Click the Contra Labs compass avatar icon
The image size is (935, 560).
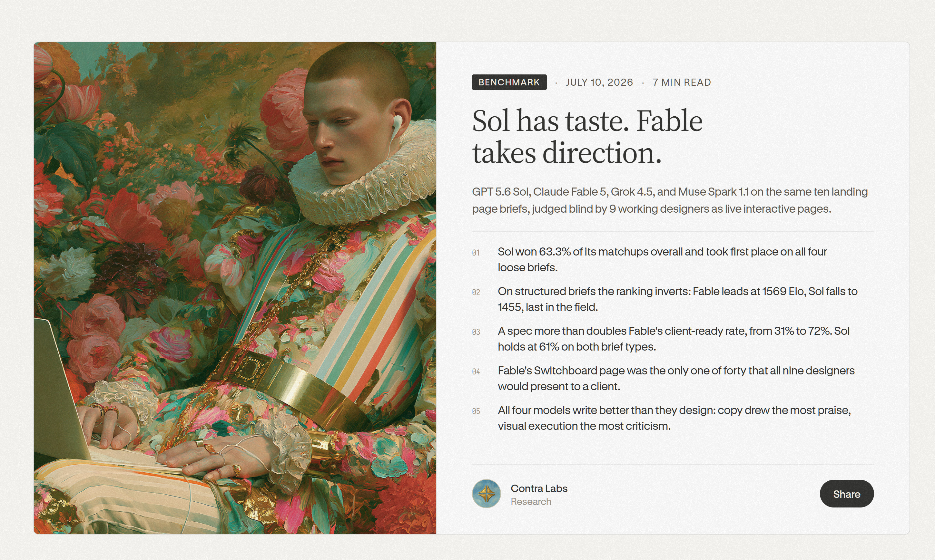[486, 494]
